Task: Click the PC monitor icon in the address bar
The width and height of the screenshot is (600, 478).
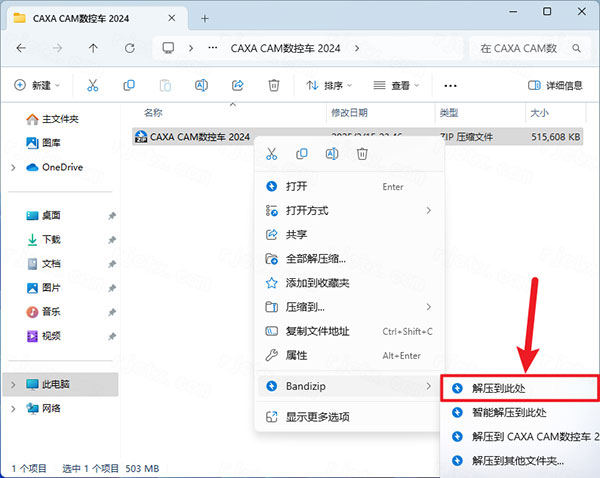Action: tap(168, 48)
